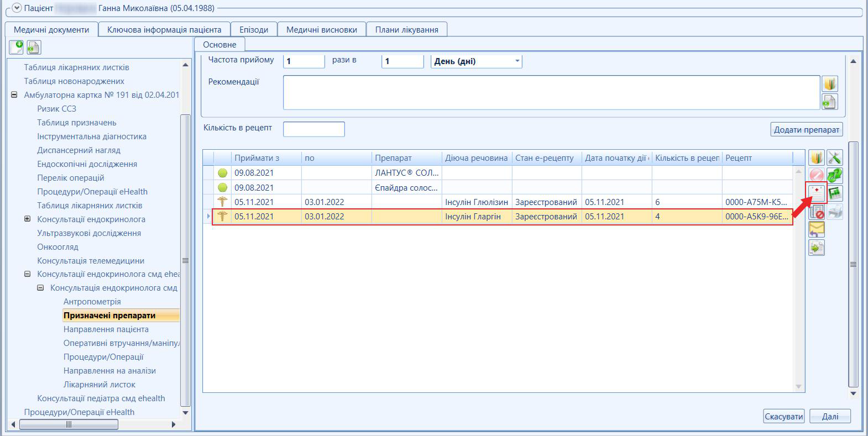Click the form's vertical scrollbar down arrow
Screen dimensions: 868x436
(853, 393)
